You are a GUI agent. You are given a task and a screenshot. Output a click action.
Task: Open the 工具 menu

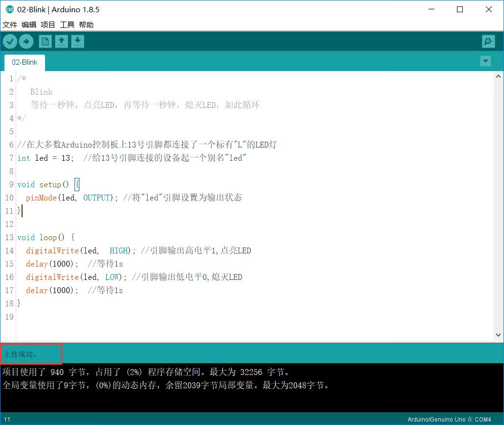pyautogui.click(x=67, y=25)
